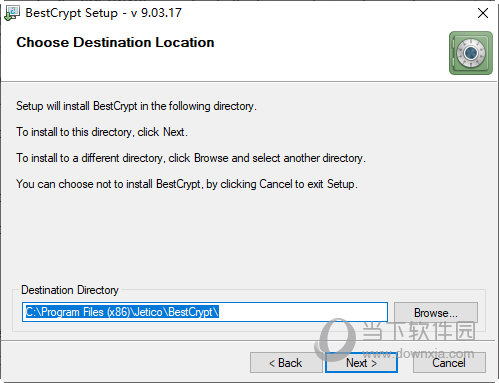Continue the installation with Next >
This screenshot has width=499, height=383.
(361, 363)
